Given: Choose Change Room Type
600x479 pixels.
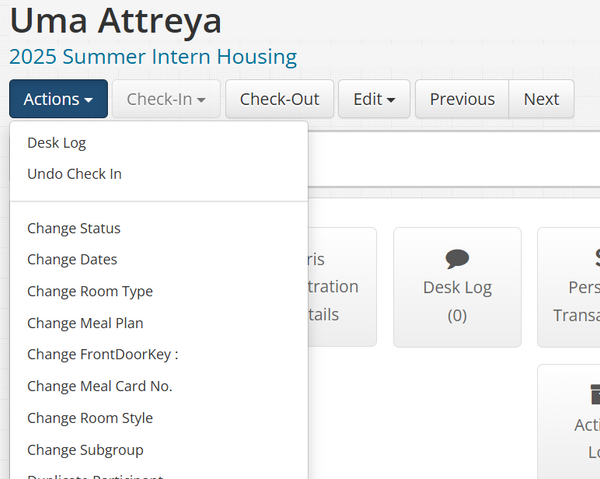Looking at the screenshot, I should click(90, 292).
